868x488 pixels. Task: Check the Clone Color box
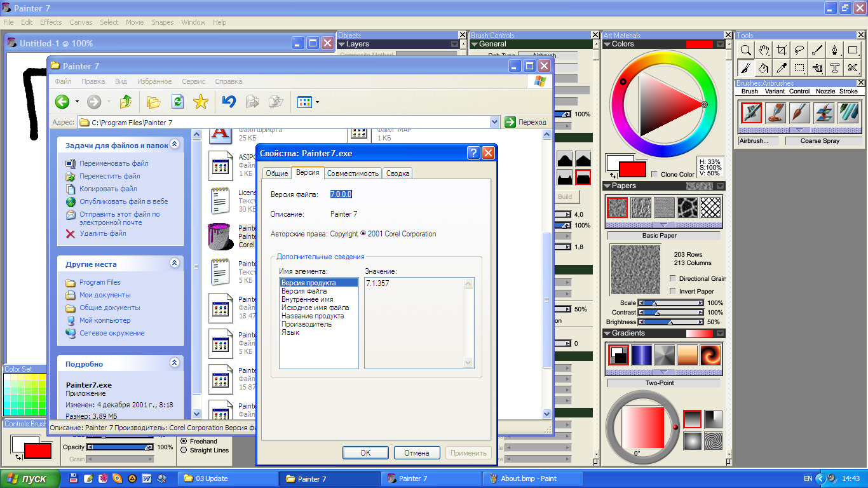(654, 174)
